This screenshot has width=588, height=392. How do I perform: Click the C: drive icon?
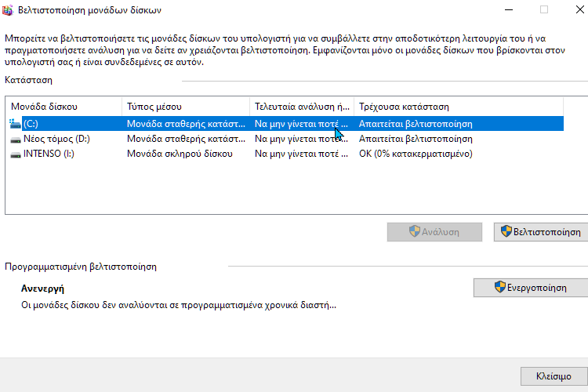tap(15, 124)
